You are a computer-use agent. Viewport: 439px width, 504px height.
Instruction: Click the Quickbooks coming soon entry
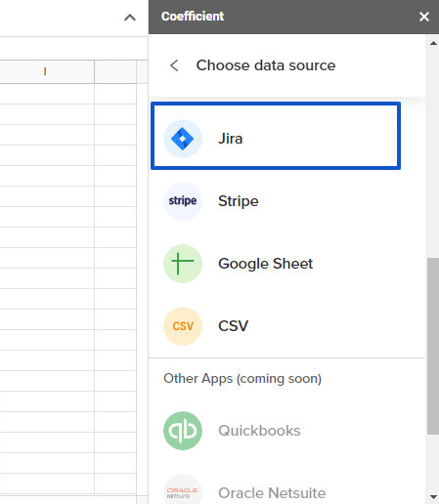point(259,431)
